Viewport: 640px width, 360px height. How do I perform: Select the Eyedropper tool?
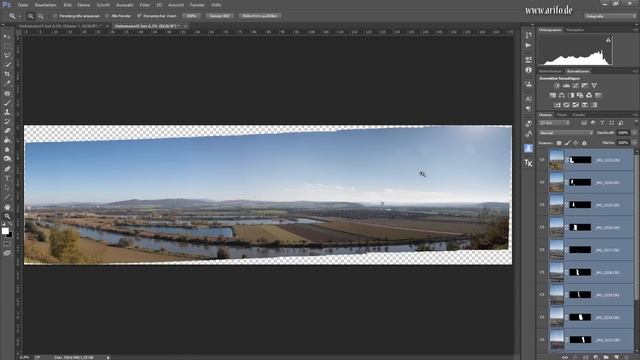coord(7,83)
